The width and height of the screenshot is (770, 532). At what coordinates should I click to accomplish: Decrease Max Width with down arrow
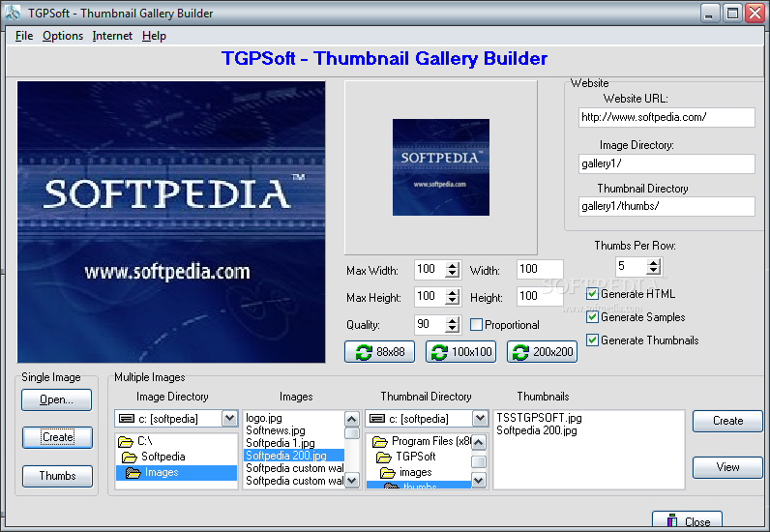[x=453, y=274]
